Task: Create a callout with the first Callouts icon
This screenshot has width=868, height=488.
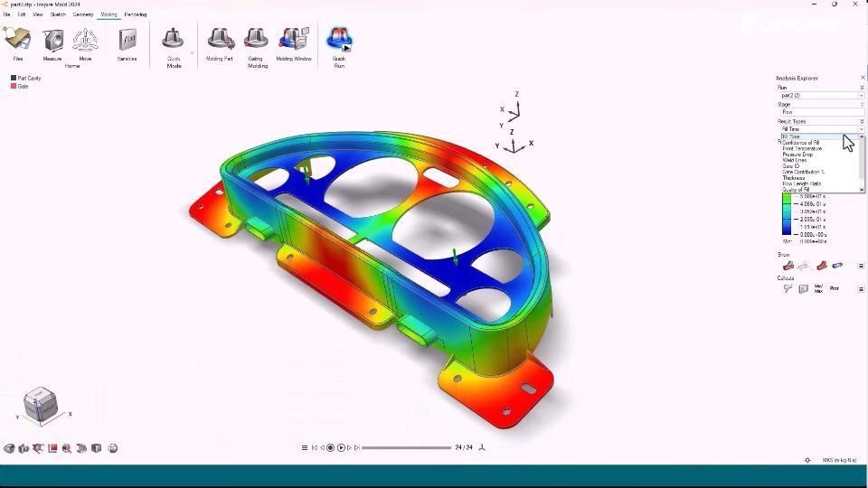Action: coord(788,289)
